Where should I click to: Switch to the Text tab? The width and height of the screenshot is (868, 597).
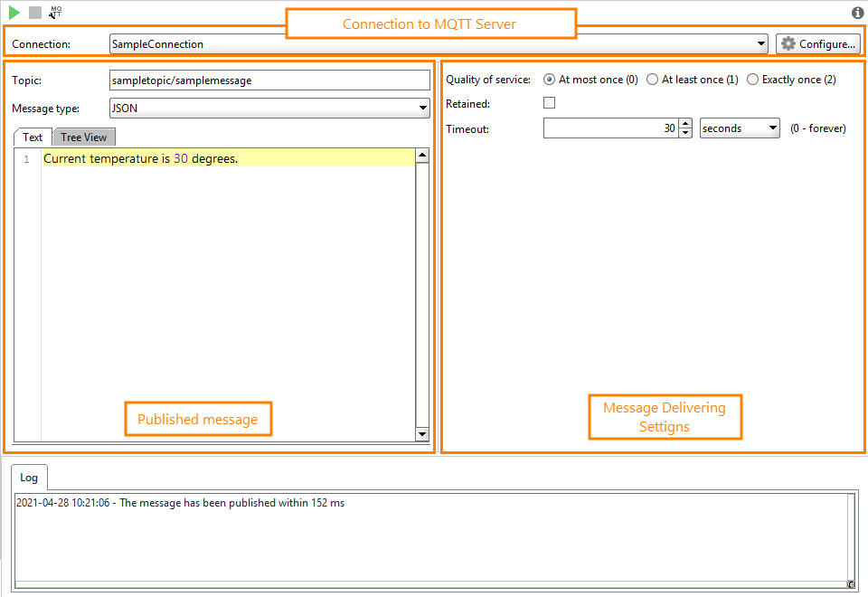click(33, 137)
